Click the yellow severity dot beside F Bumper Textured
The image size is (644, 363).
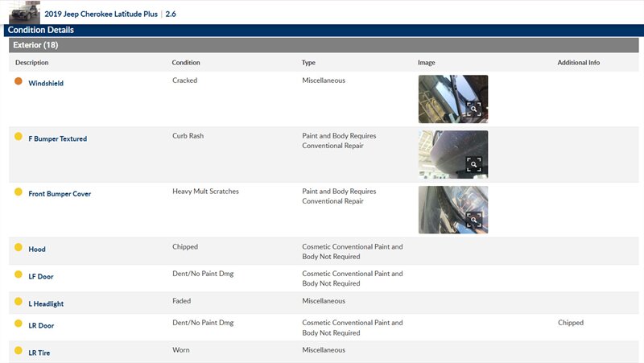pyautogui.click(x=18, y=136)
